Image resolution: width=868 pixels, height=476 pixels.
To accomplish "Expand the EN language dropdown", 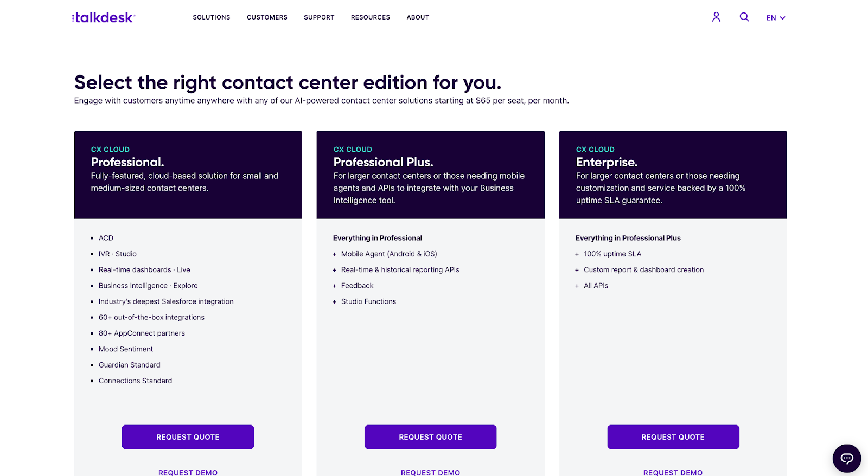I will 775,18.
